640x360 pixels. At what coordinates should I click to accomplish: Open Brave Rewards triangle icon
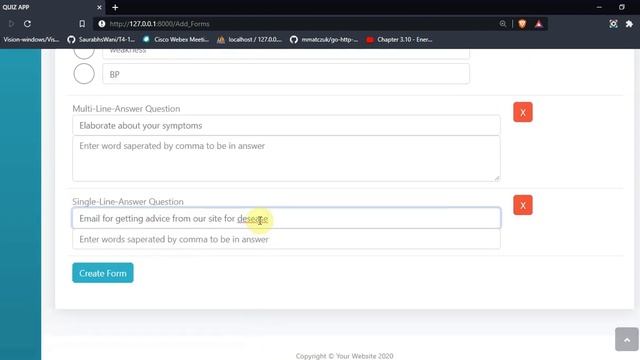[x=539, y=24]
